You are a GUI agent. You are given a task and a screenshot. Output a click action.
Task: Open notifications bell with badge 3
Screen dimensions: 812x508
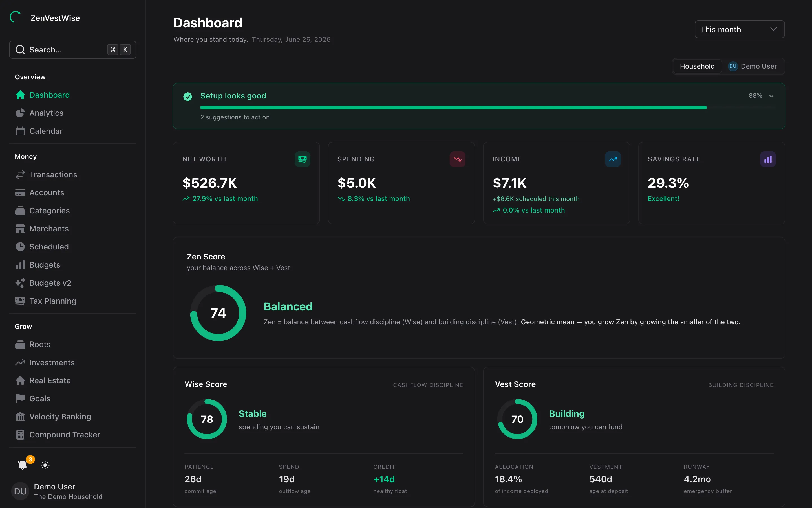point(23,465)
